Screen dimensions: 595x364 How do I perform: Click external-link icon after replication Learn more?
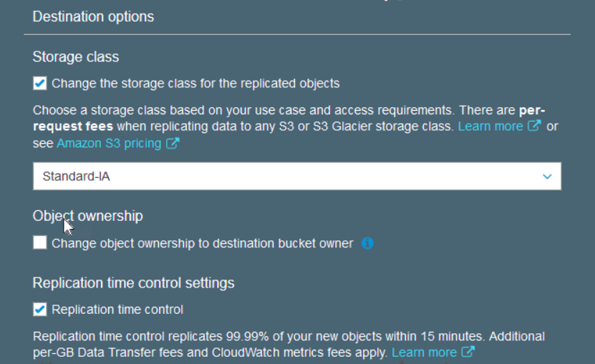[468, 352]
